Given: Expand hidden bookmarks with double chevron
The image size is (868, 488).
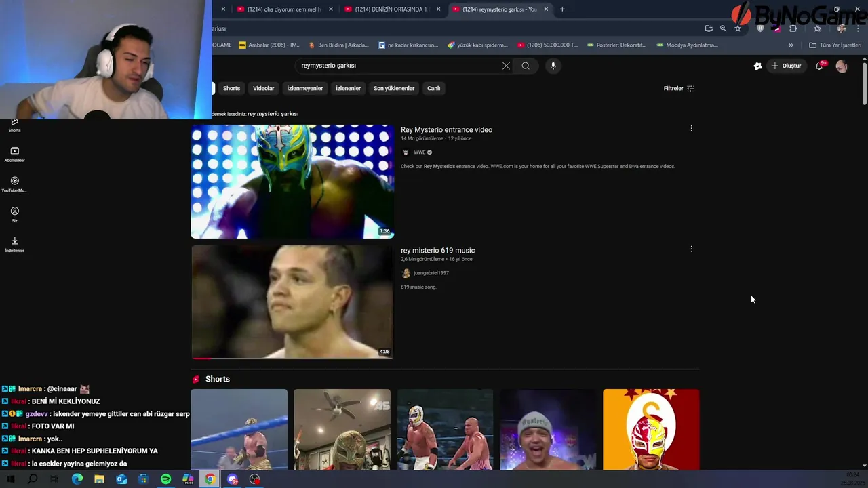Looking at the screenshot, I should coord(791,45).
